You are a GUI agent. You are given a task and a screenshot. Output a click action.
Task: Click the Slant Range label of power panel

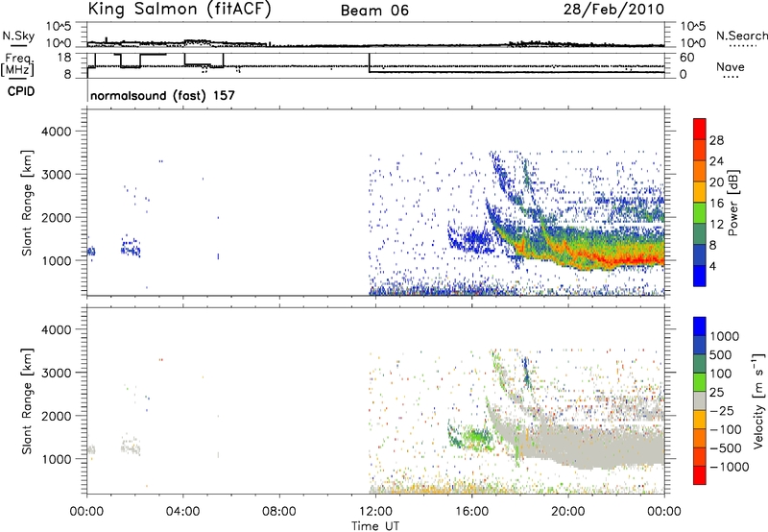pyautogui.click(x=27, y=203)
